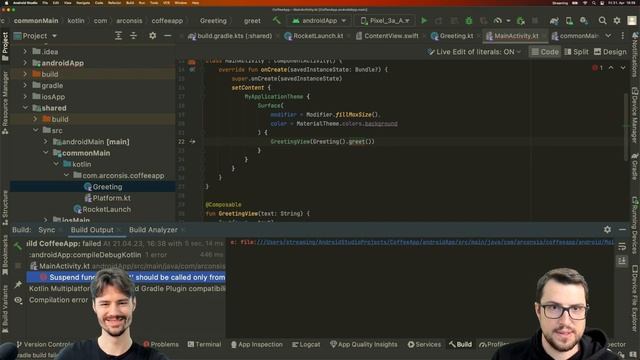Run the androidApp with green play button
Viewport: 640px width, 360px height.
(424, 20)
